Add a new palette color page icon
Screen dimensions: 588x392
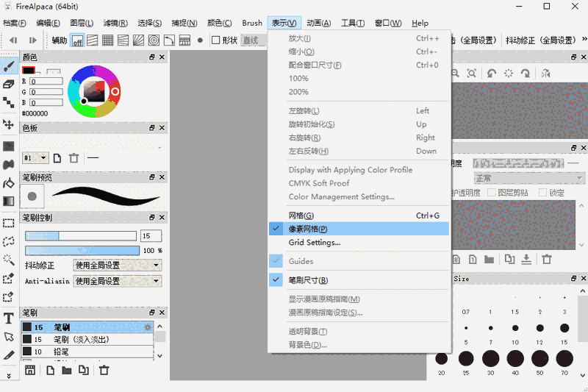pos(57,158)
